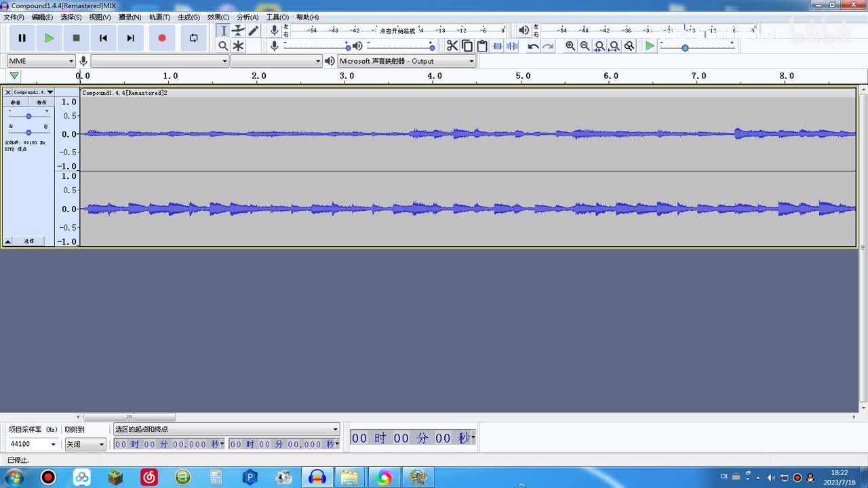Screen dimensions: 868x488
Task: Open the 选区的起点和终点 dropdown
Action: [x=226, y=429]
